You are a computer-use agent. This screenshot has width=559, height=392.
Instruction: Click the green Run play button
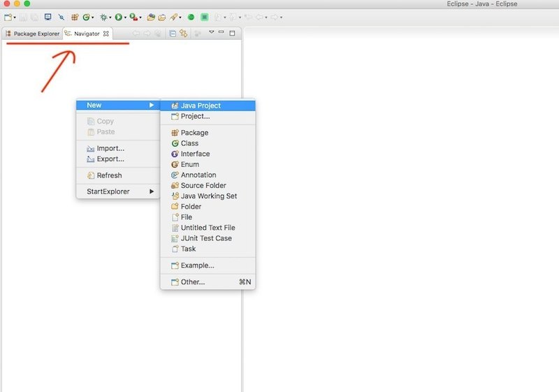point(118,17)
